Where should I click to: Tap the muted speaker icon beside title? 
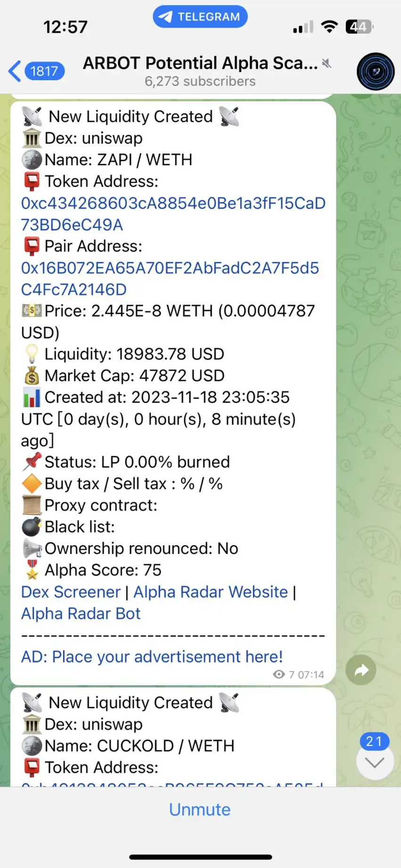click(x=327, y=63)
